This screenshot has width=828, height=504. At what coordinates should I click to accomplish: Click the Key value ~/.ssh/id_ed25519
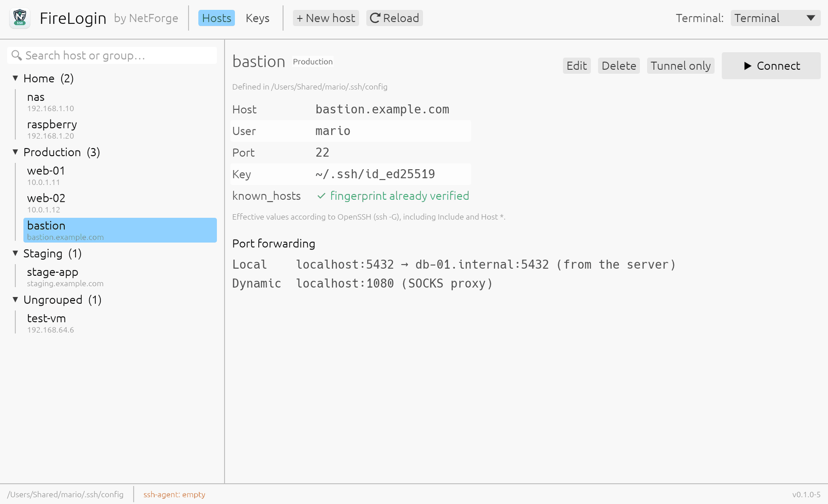tap(375, 174)
